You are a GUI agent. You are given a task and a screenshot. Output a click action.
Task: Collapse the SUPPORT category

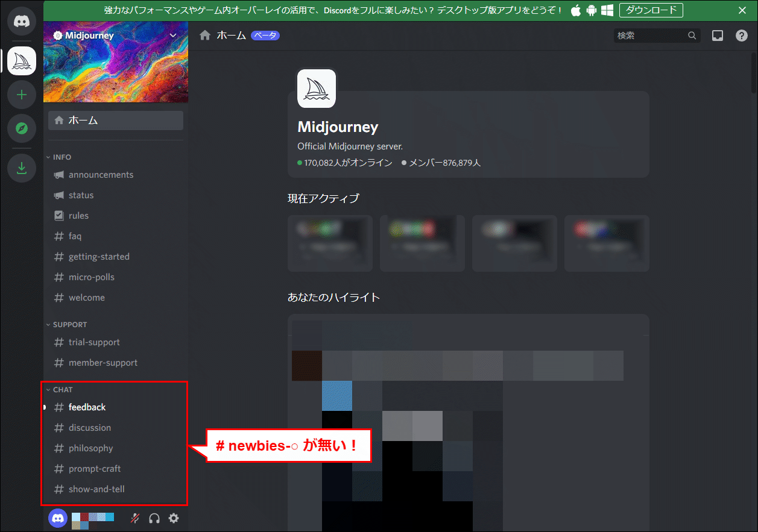66,325
